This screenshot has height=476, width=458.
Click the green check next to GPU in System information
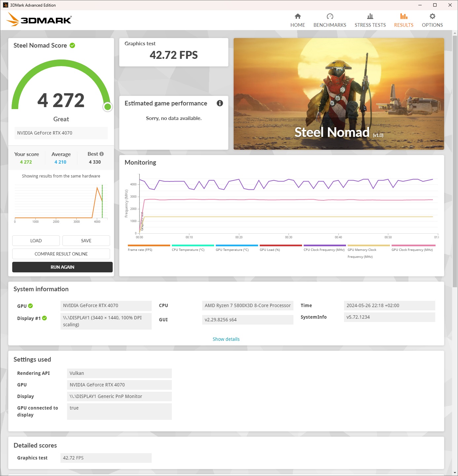click(x=30, y=306)
